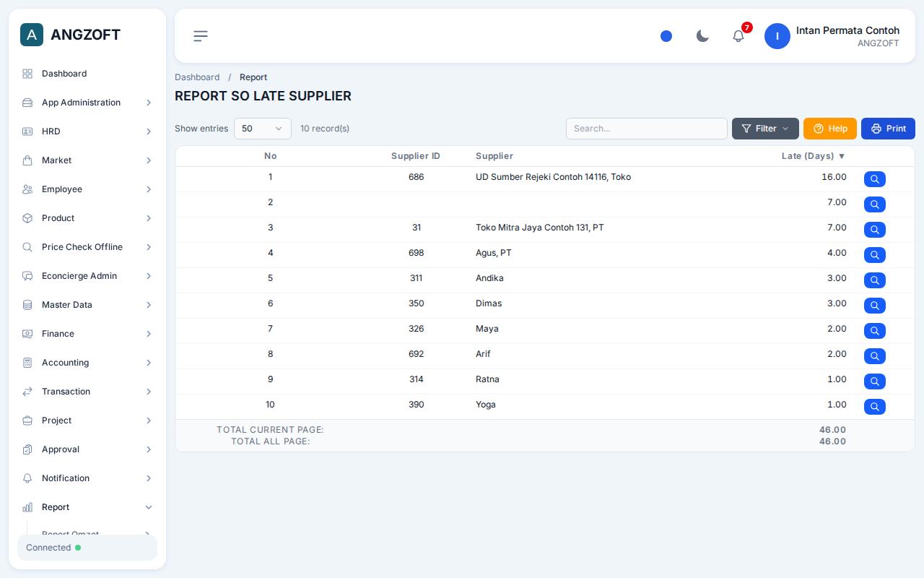The height and width of the screenshot is (578, 924).
Task: Open the Filter dropdown button
Action: point(765,129)
